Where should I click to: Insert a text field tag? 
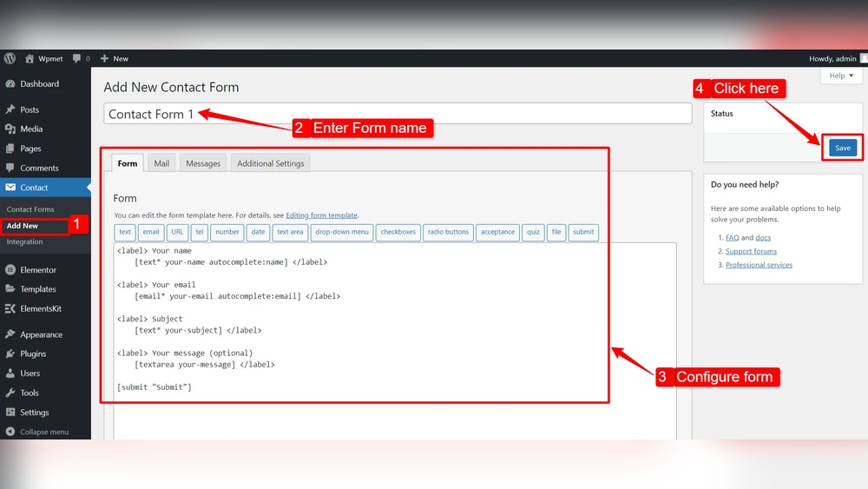click(x=125, y=232)
